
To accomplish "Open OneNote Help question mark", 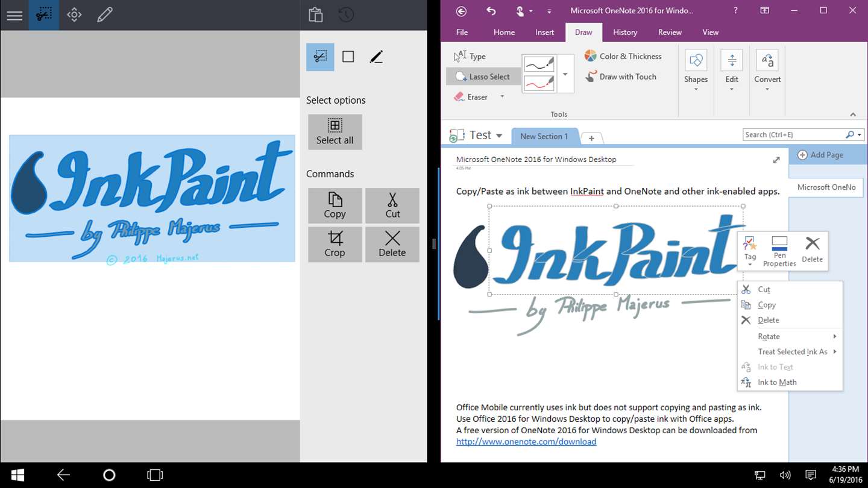I will tap(735, 10).
